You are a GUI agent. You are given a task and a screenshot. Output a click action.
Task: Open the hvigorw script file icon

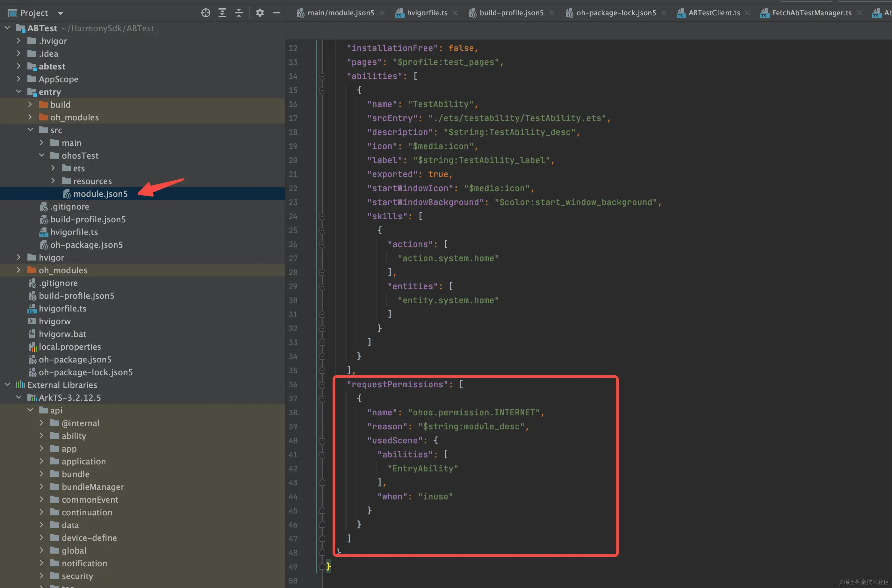tap(32, 321)
